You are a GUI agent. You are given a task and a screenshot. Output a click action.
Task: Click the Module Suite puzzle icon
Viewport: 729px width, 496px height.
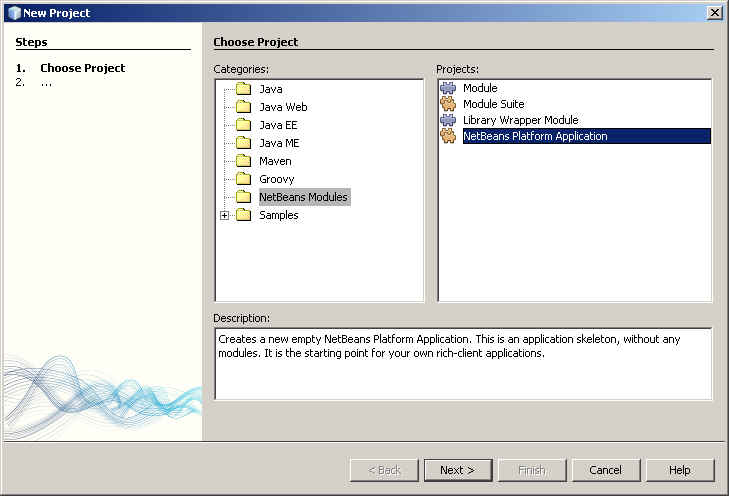point(448,104)
